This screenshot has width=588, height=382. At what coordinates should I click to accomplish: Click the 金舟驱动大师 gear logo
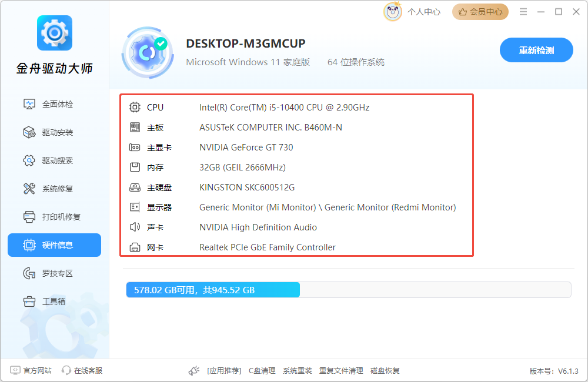point(55,33)
